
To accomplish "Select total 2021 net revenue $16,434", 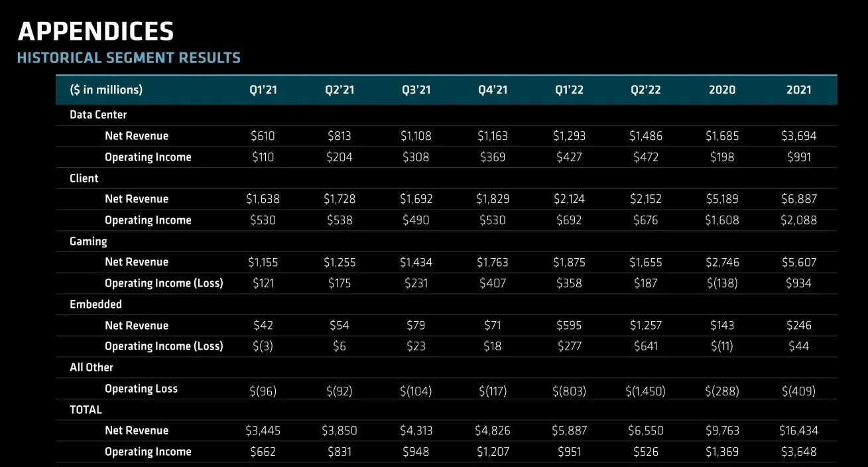I will [798, 431].
